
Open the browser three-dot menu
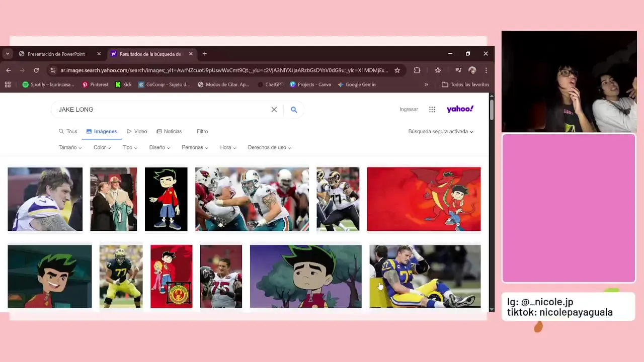click(486, 70)
